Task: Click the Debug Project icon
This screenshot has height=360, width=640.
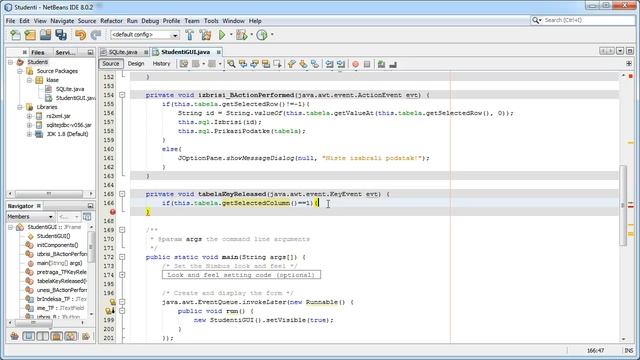Action: (x=242, y=35)
